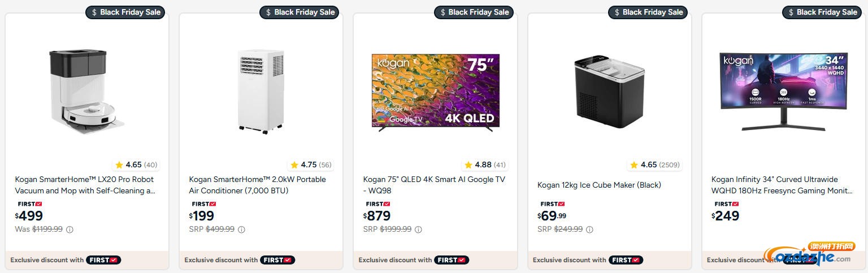Image resolution: width=868 pixels, height=273 pixels.
Task: Open the Kogan 75" QLED 4K TV title
Action: tap(433, 185)
